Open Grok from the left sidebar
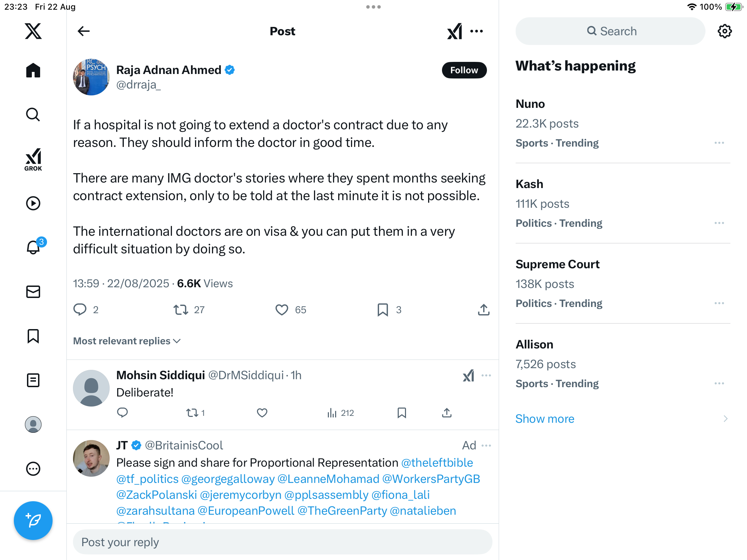 [x=33, y=159]
